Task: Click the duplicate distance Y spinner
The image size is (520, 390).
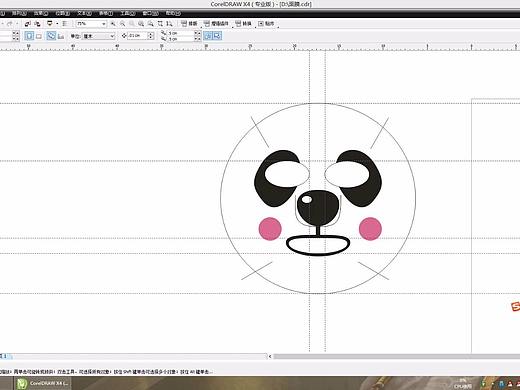Action: [198, 39]
